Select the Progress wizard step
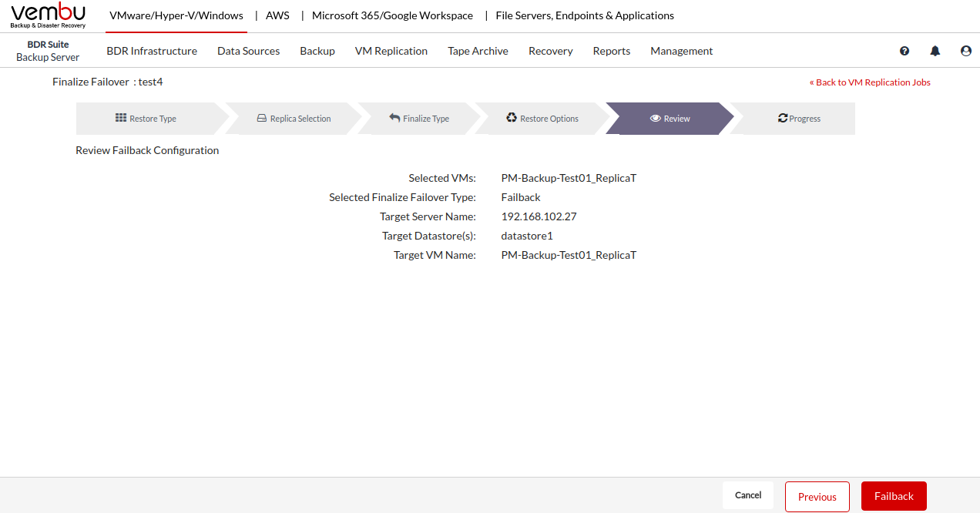This screenshot has width=980, height=513. [x=799, y=119]
